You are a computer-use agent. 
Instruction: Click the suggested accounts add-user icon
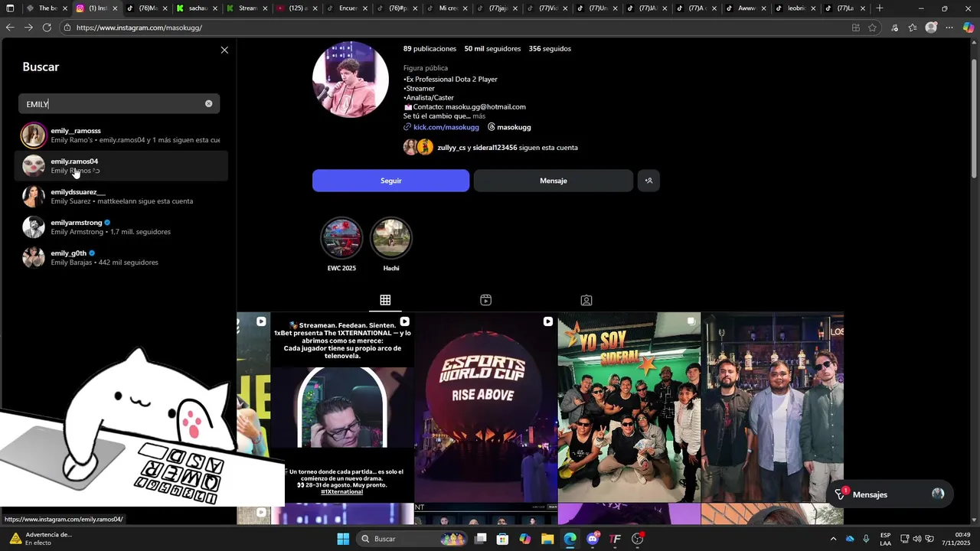coord(648,181)
